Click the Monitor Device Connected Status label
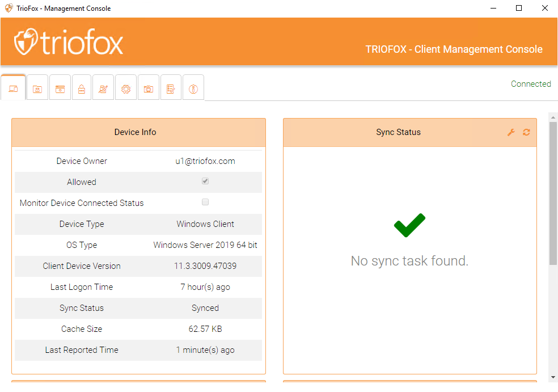Screen dimensions: 558x392 coord(82,203)
